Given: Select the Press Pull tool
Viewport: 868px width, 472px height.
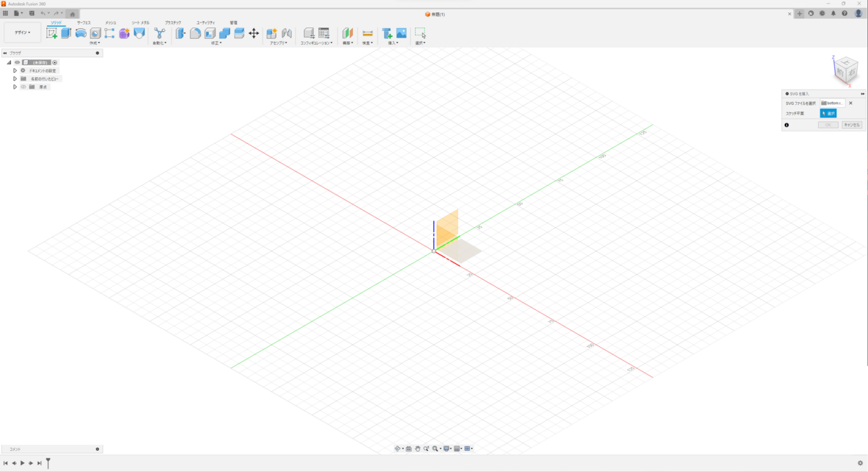Looking at the screenshot, I should pyautogui.click(x=180, y=33).
